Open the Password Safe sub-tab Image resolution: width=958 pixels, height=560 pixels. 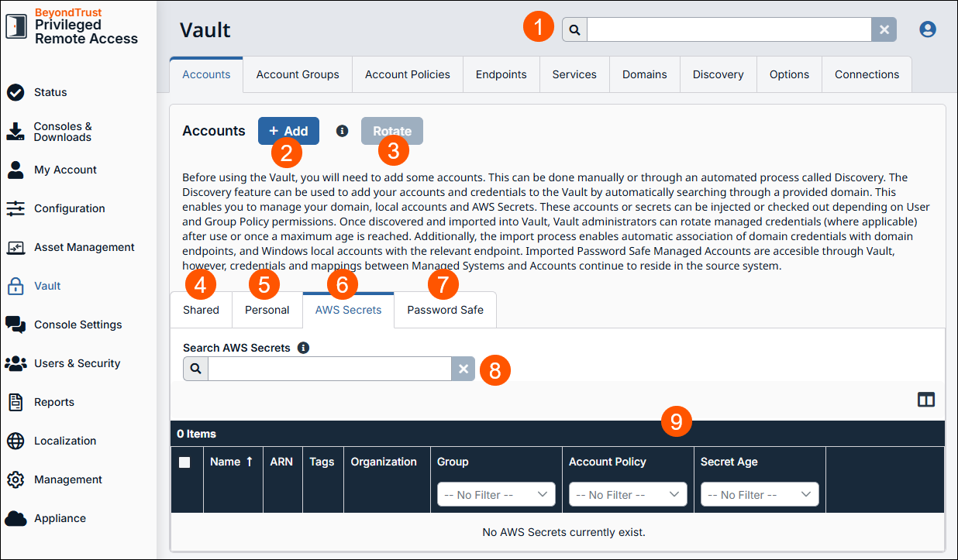point(444,309)
